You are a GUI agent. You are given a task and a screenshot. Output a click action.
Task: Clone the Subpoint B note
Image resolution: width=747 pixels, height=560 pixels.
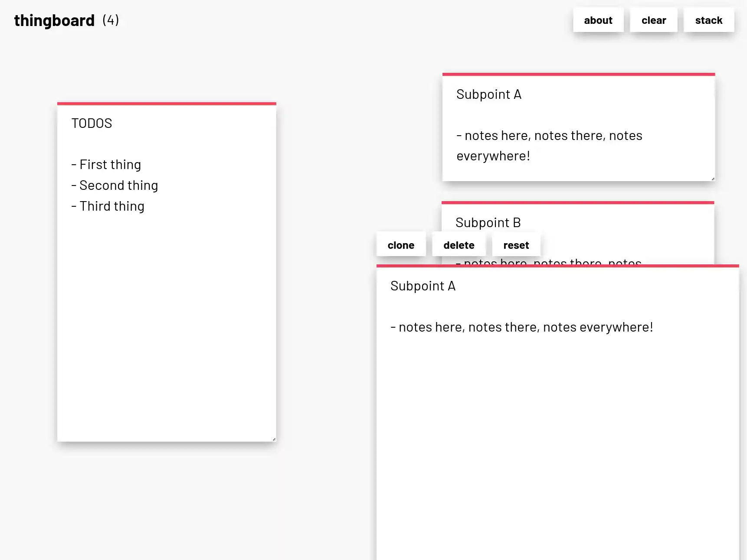point(400,244)
